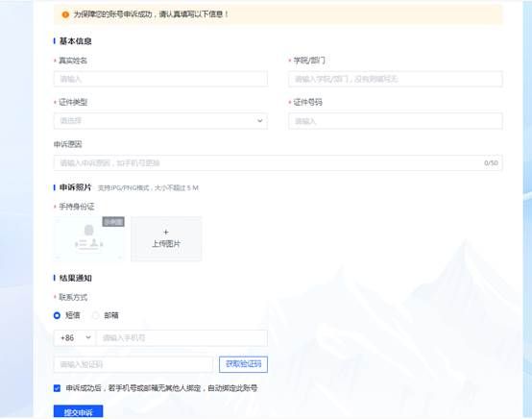Click the plus icon to upload image

(166, 233)
